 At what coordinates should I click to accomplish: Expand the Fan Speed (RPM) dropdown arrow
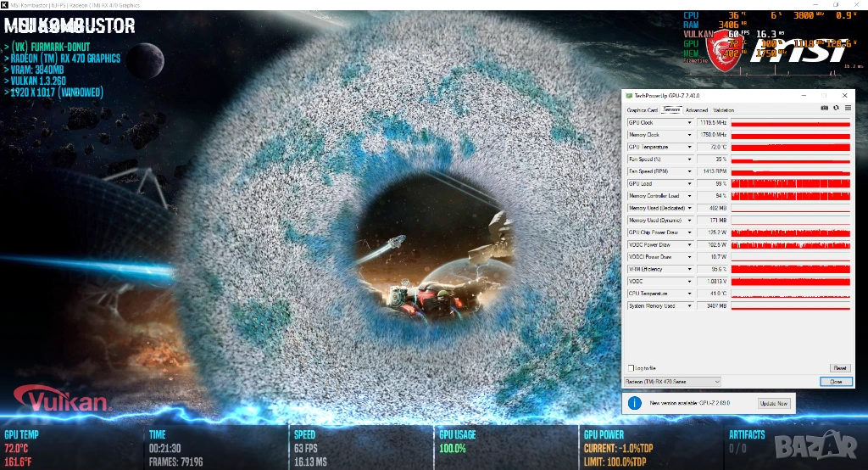tap(688, 171)
